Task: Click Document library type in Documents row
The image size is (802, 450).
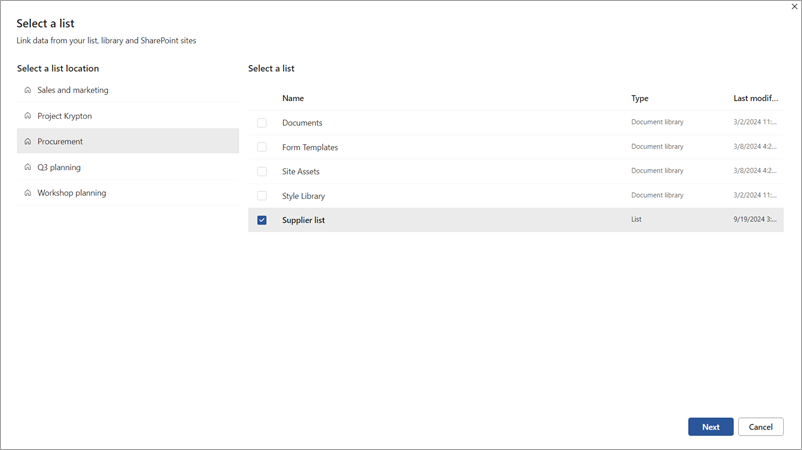Action: point(657,122)
